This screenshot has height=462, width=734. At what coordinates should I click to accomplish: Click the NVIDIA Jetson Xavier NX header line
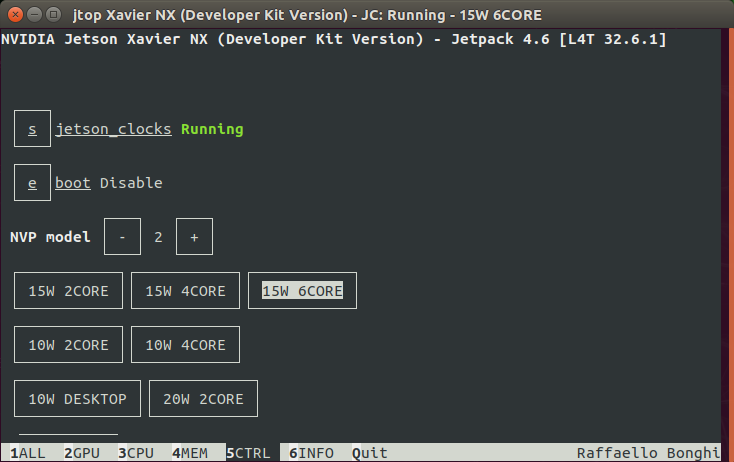click(x=333, y=39)
